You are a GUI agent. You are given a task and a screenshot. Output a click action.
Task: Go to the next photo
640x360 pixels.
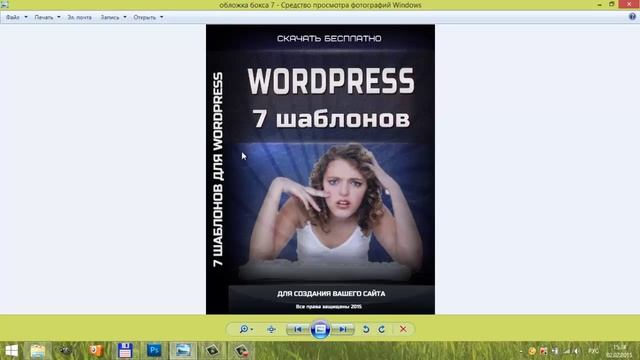tap(343, 329)
